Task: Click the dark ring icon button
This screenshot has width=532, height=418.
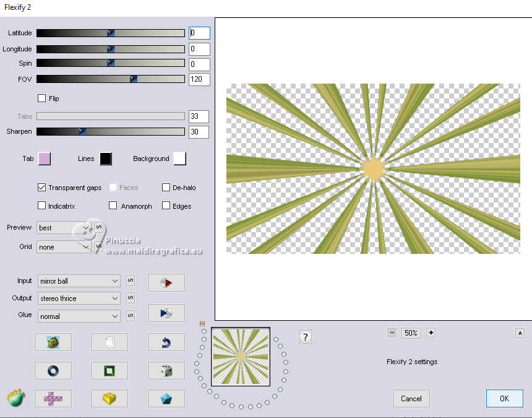Action: (53, 370)
